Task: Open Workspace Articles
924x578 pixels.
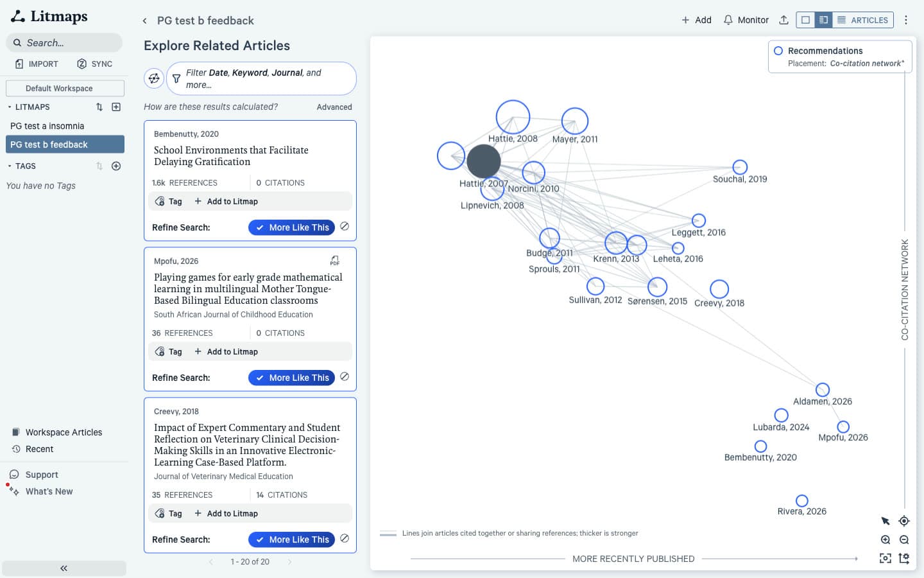Action: (56, 432)
